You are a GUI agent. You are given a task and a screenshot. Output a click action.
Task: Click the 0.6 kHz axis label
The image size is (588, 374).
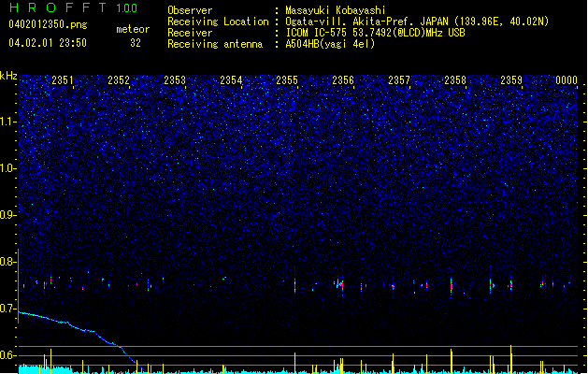[x=7, y=355]
